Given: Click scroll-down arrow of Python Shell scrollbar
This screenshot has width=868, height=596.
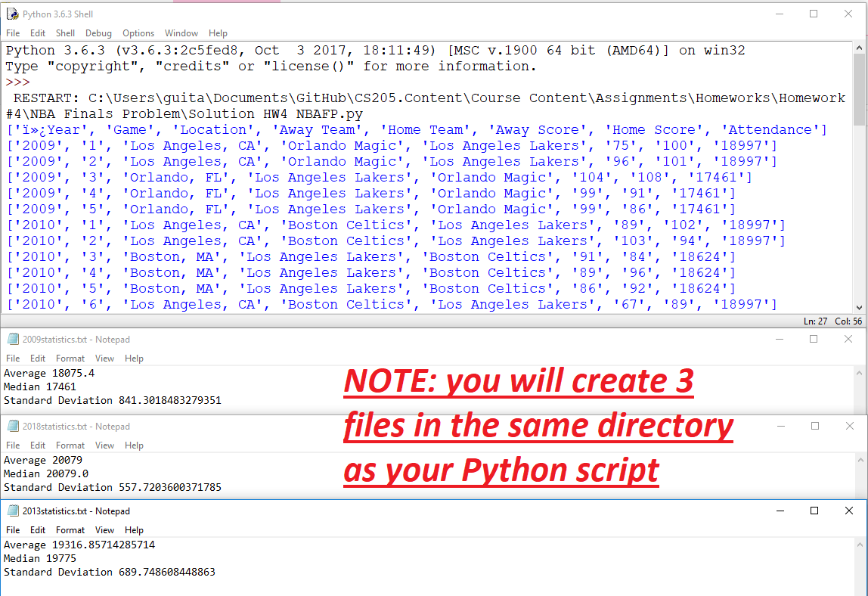Looking at the screenshot, I should point(859,307).
